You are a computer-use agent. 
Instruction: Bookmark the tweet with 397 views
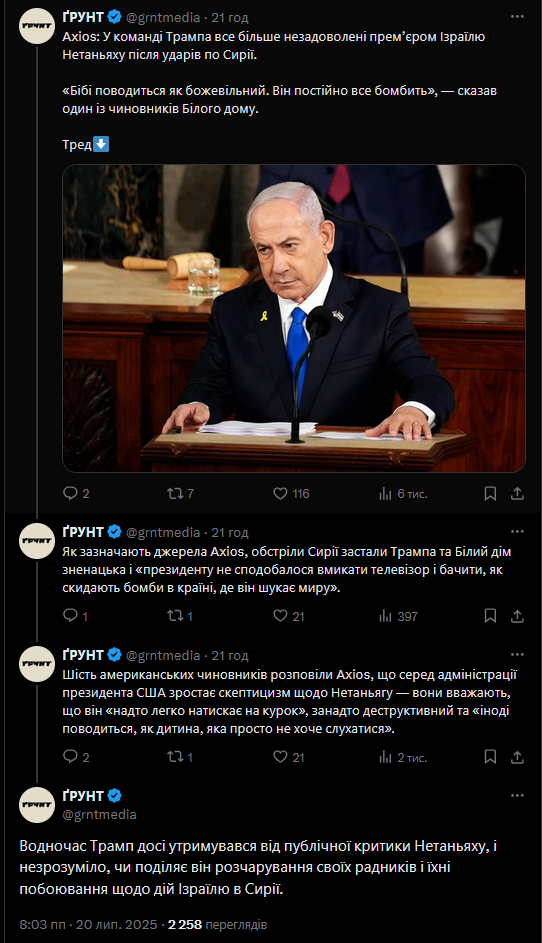tap(490, 616)
